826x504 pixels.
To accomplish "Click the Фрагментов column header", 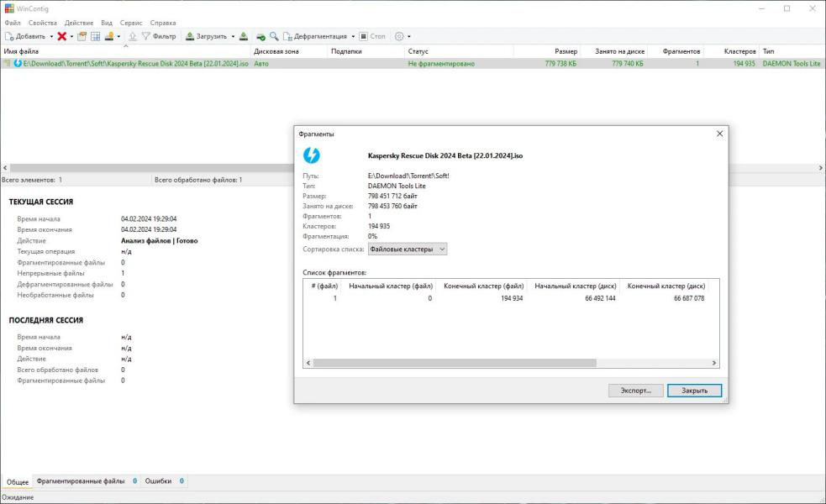I will (676, 51).
